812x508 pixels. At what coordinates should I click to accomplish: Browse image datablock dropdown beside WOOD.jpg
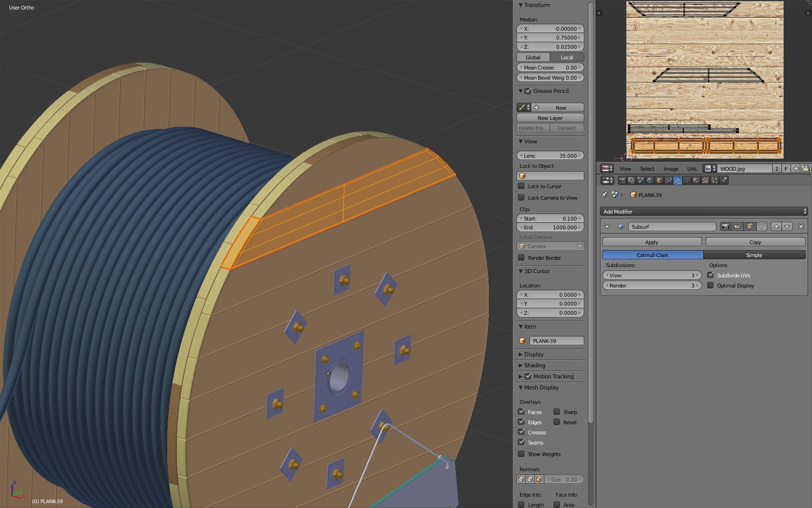(x=710, y=168)
